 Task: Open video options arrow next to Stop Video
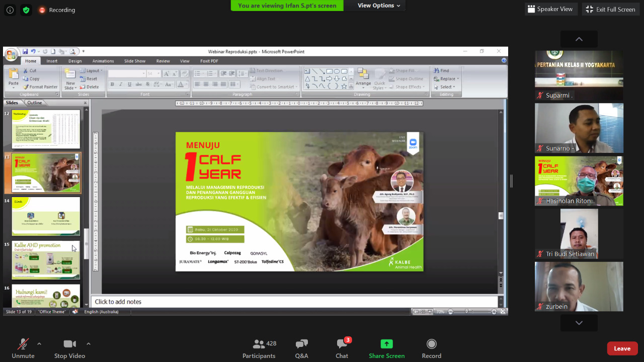click(89, 344)
